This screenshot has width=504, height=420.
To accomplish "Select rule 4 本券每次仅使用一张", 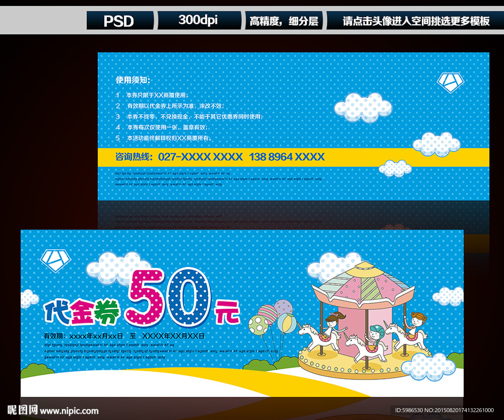I will [161, 127].
